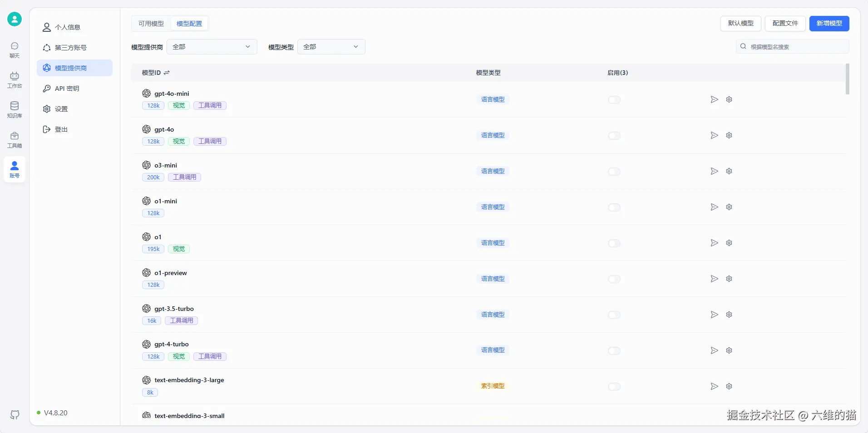
Task: Enable the gpt-4-turbo model toggle
Action: tap(614, 351)
